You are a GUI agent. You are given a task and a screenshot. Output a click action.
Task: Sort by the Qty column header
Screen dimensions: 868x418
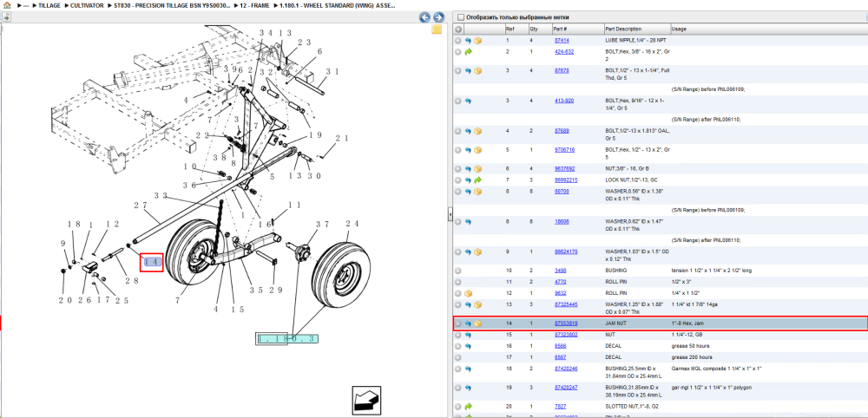coord(534,29)
